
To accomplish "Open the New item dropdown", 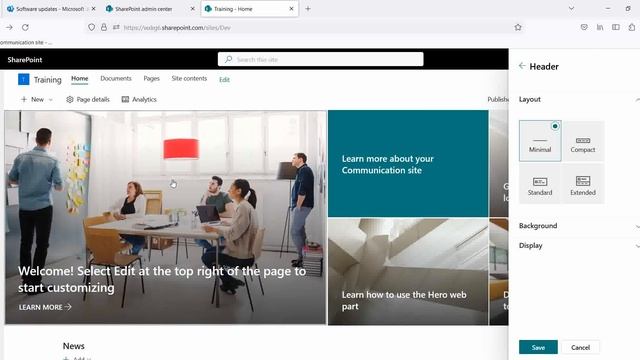I will click(37, 99).
